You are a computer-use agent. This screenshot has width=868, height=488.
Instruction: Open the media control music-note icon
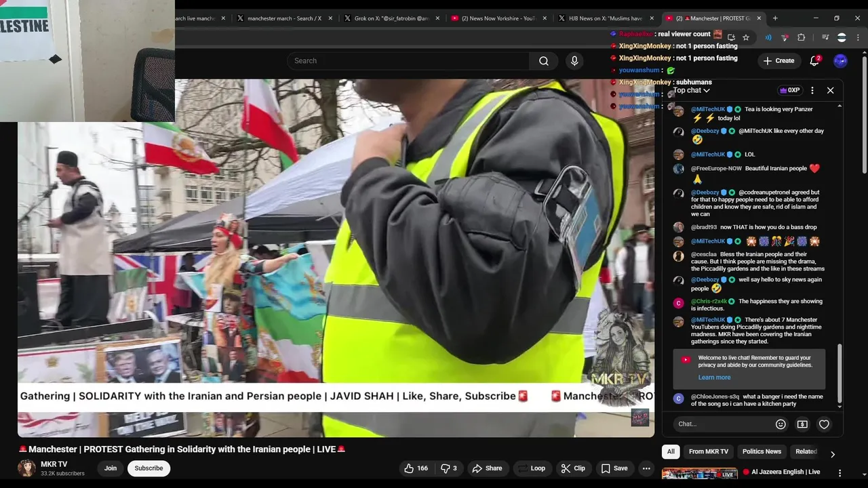(825, 37)
